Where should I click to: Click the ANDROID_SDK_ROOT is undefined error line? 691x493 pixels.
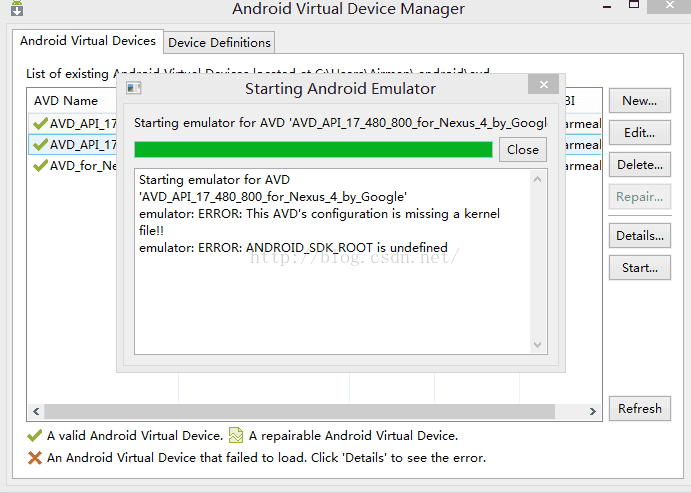[x=293, y=248]
